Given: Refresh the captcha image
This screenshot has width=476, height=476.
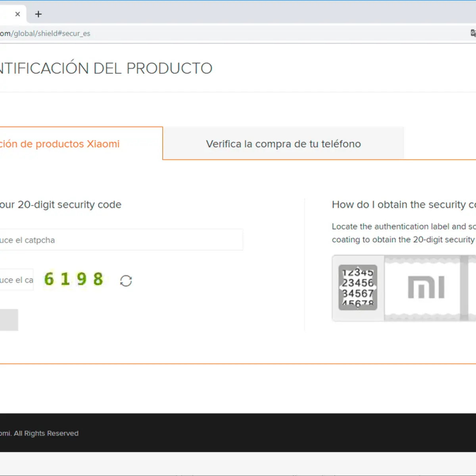Looking at the screenshot, I should point(126,281).
